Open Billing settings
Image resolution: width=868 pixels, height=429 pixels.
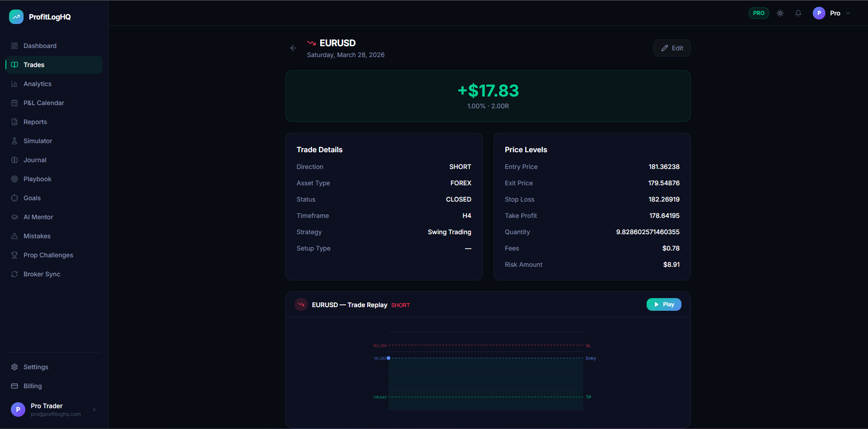[32, 386]
